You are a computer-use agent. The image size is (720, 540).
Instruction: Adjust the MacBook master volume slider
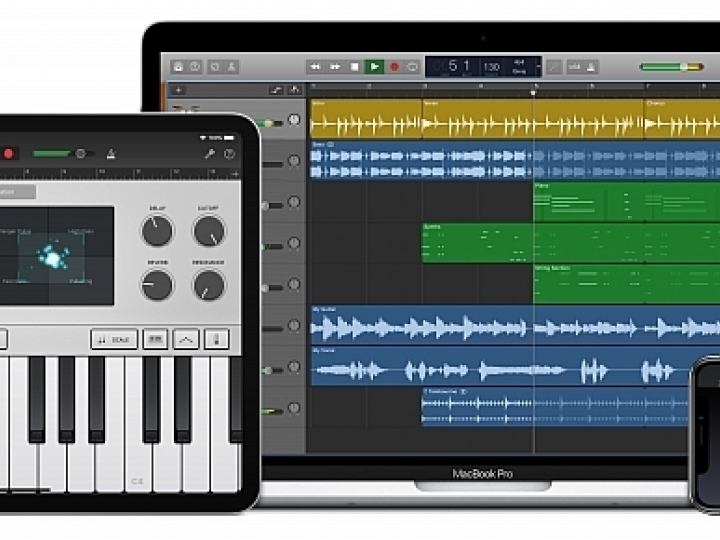pos(671,67)
